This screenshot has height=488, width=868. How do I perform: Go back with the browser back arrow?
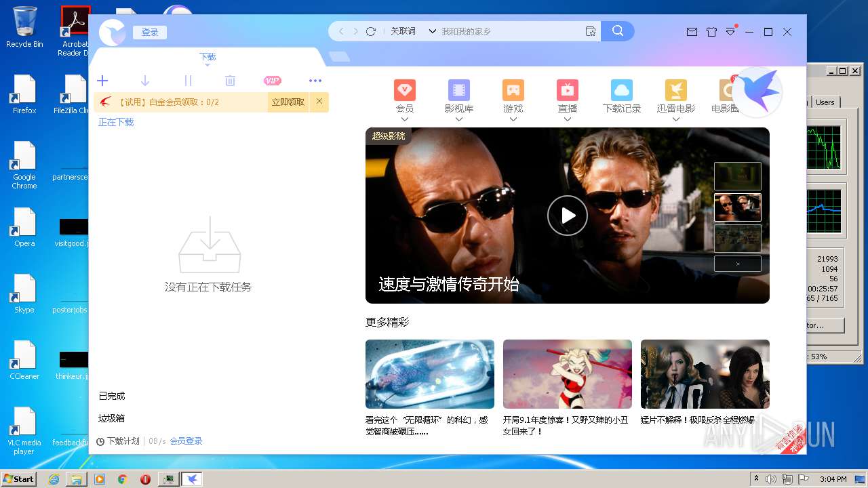click(341, 31)
